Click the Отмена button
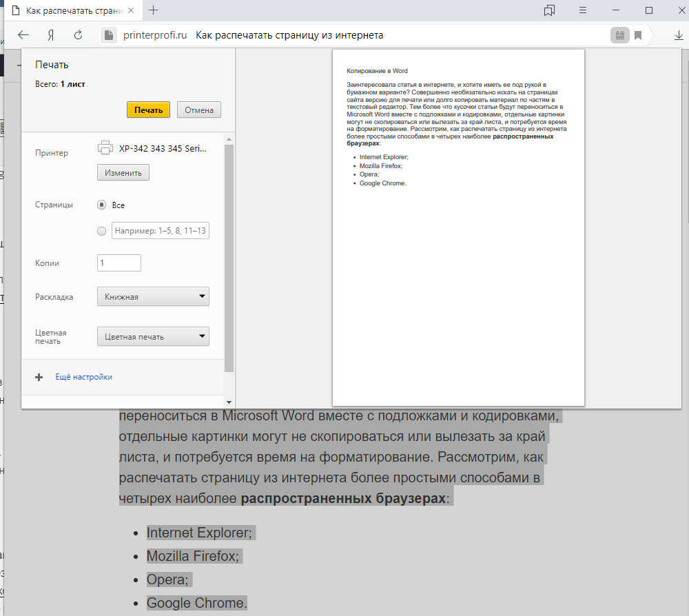689x616 pixels. (199, 110)
